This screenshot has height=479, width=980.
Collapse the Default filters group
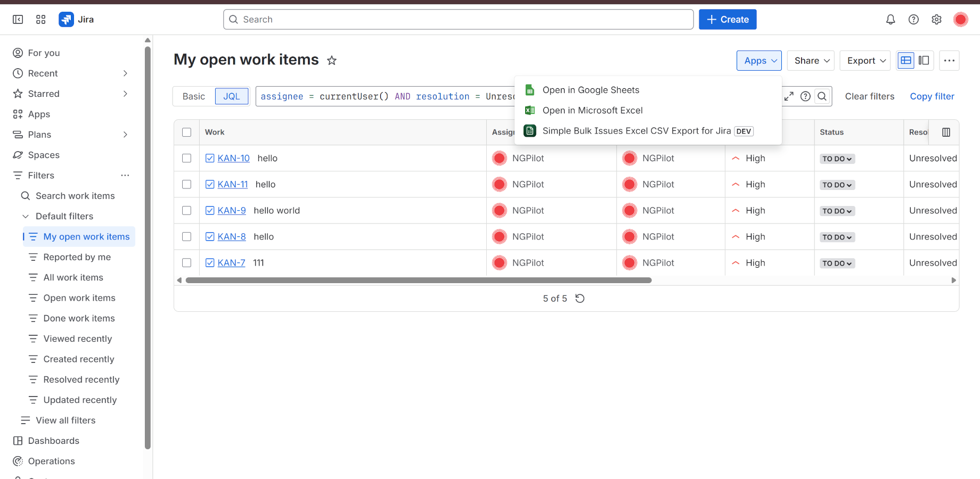coord(26,216)
